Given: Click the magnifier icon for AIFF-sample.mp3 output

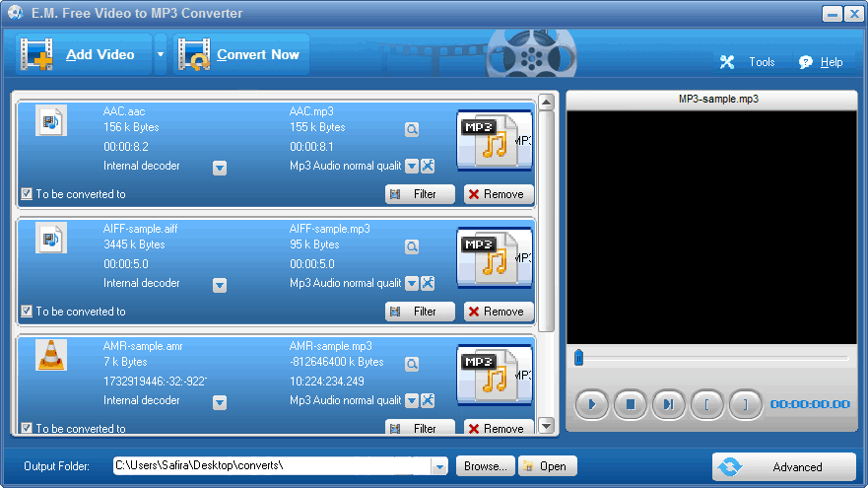Looking at the screenshot, I should tap(411, 247).
